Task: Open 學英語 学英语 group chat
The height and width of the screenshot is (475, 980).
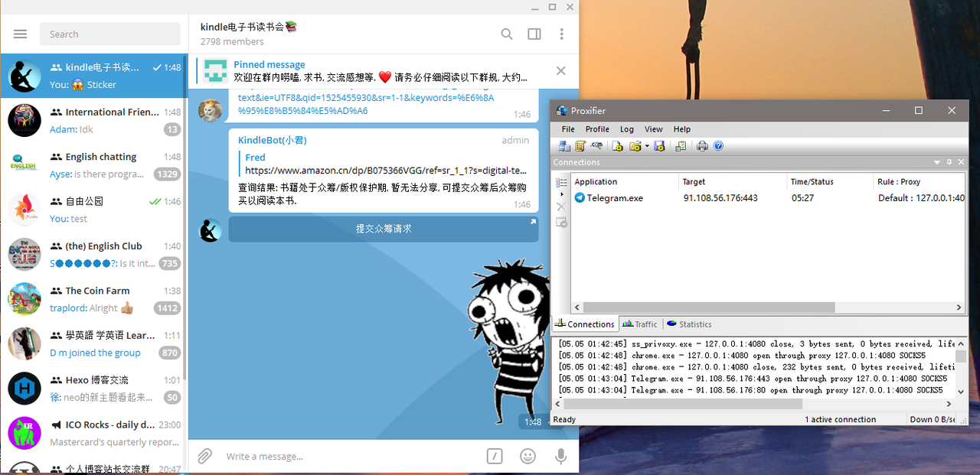Action: pos(93,344)
